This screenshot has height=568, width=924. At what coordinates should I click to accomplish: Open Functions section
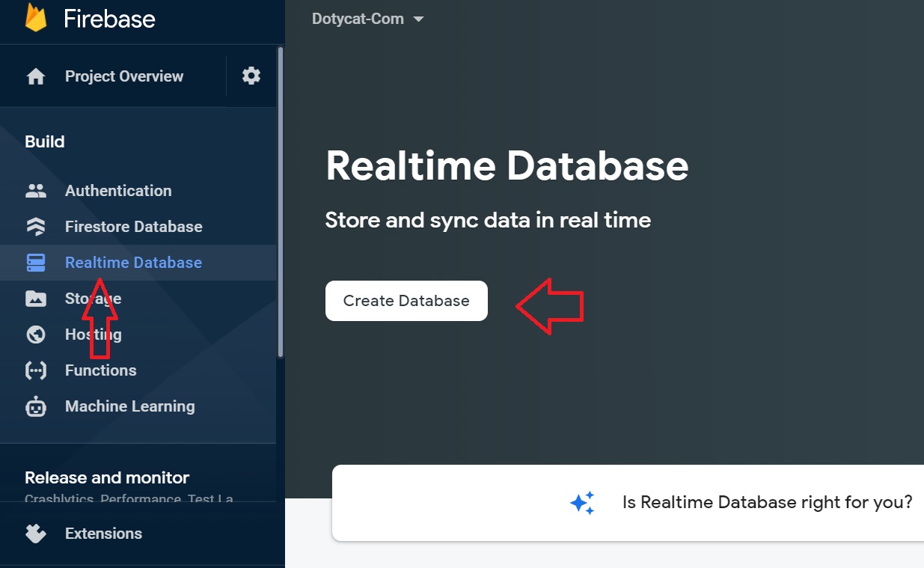coord(101,370)
